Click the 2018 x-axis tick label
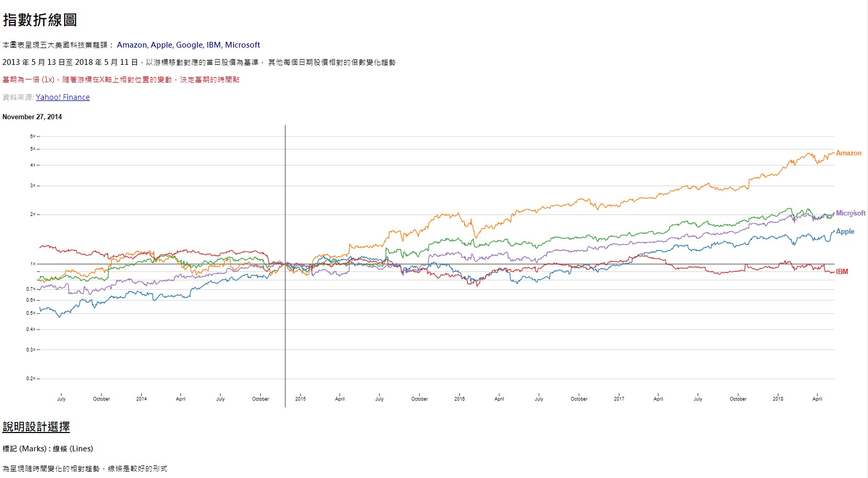 [x=778, y=399]
